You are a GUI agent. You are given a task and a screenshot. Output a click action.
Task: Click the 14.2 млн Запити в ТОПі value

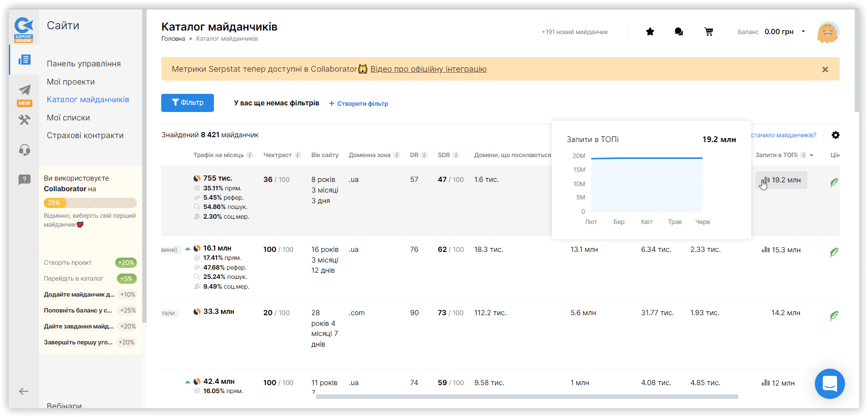[786, 313]
